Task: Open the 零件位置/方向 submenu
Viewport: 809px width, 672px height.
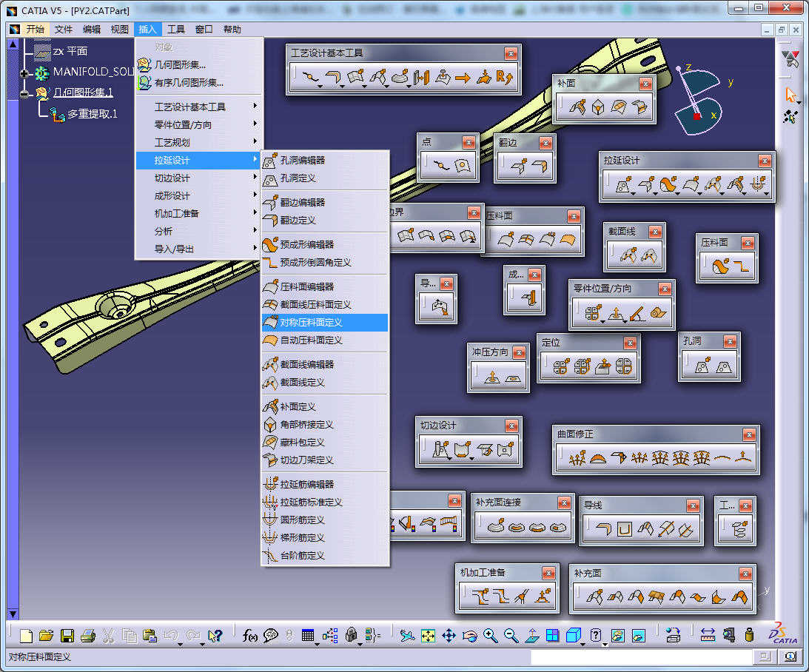Action: tap(199, 124)
